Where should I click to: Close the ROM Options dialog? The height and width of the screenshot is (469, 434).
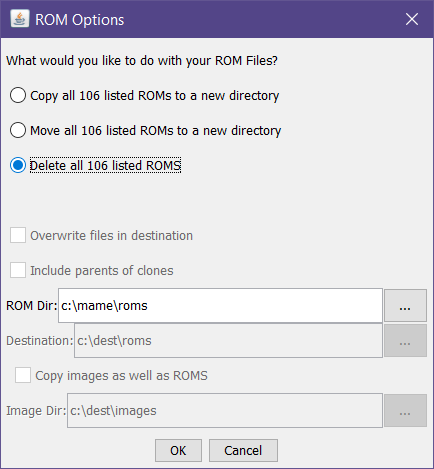point(412,19)
